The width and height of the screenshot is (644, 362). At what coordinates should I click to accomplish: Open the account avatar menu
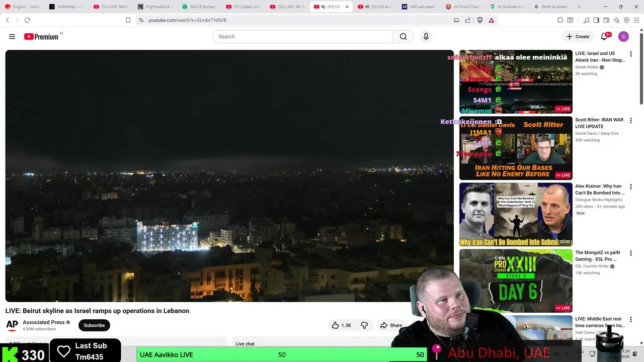point(623,37)
